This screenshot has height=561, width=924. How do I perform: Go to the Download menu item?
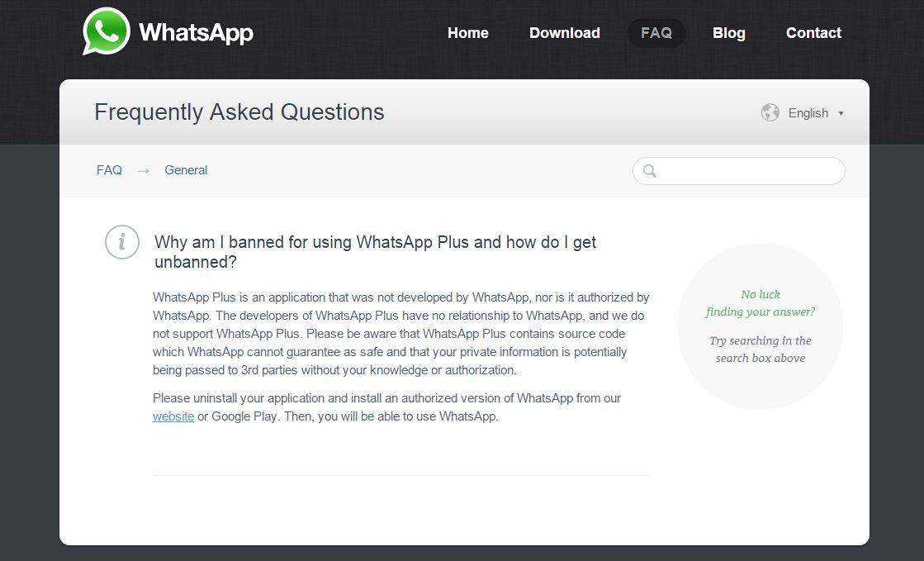click(565, 33)
